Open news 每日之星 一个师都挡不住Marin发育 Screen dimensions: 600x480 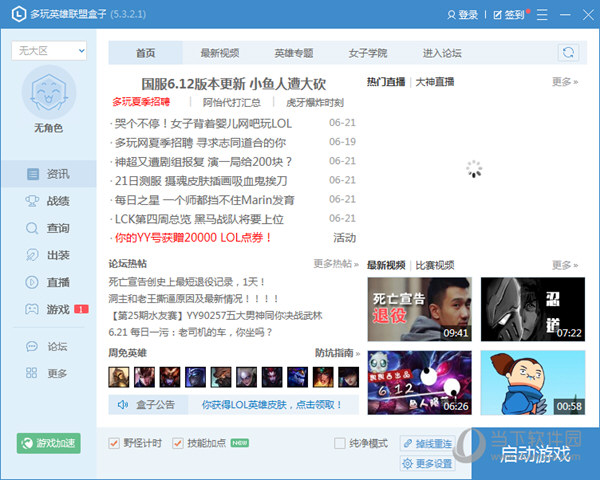pos(205,200)
